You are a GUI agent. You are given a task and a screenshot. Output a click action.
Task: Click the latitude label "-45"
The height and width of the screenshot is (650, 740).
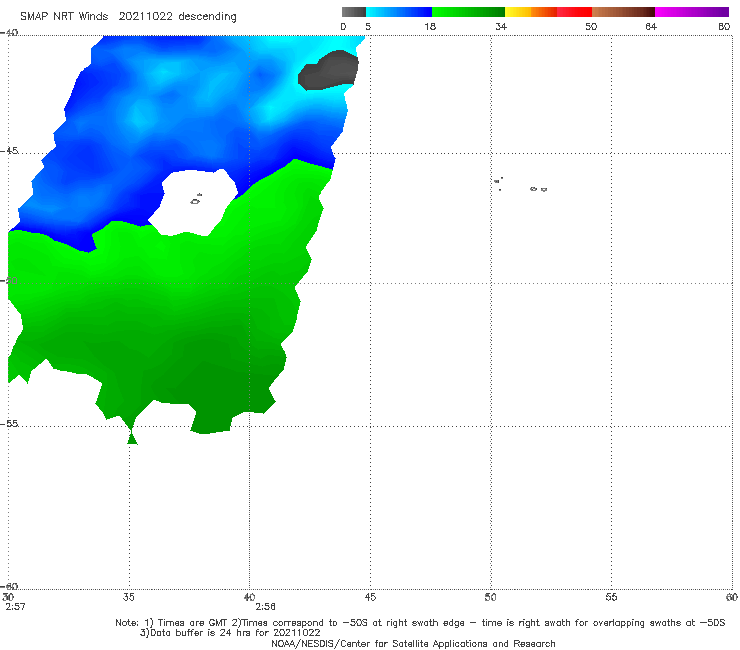(x=9, y=151)
